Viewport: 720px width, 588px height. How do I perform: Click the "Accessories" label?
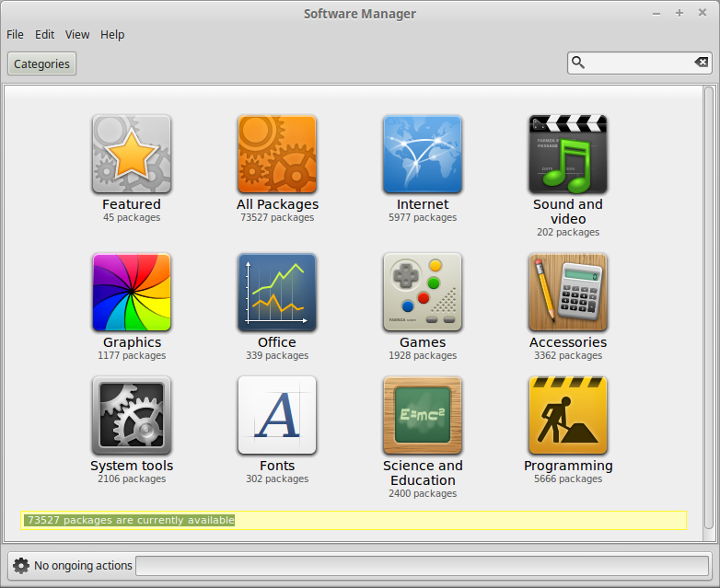568,342
